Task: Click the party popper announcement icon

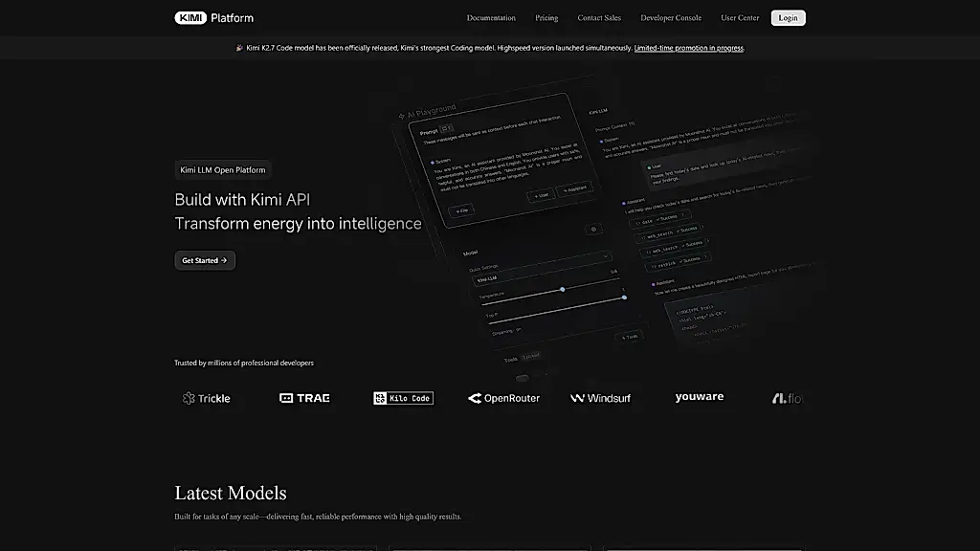Action: (238, 48)
